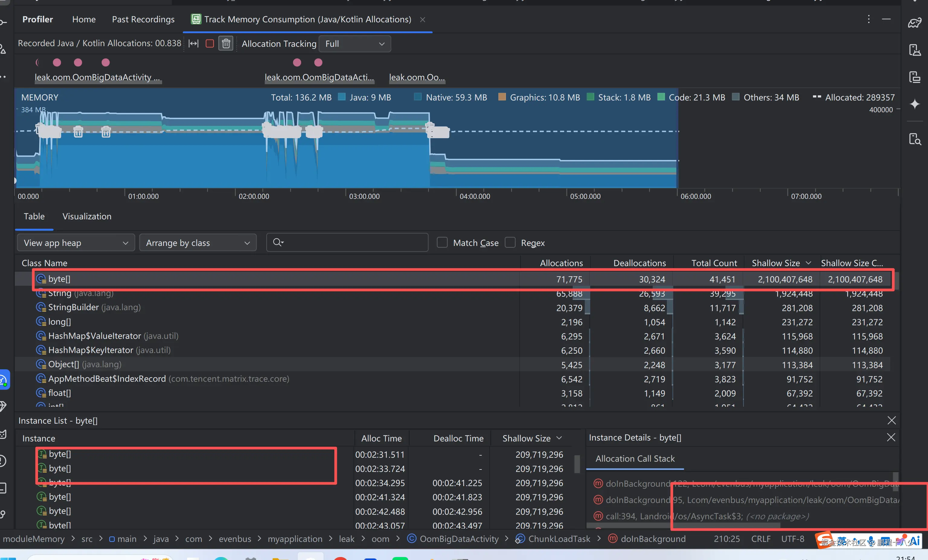Switch to the Visualization tab
928x560 pixels.
coord(87,216)
